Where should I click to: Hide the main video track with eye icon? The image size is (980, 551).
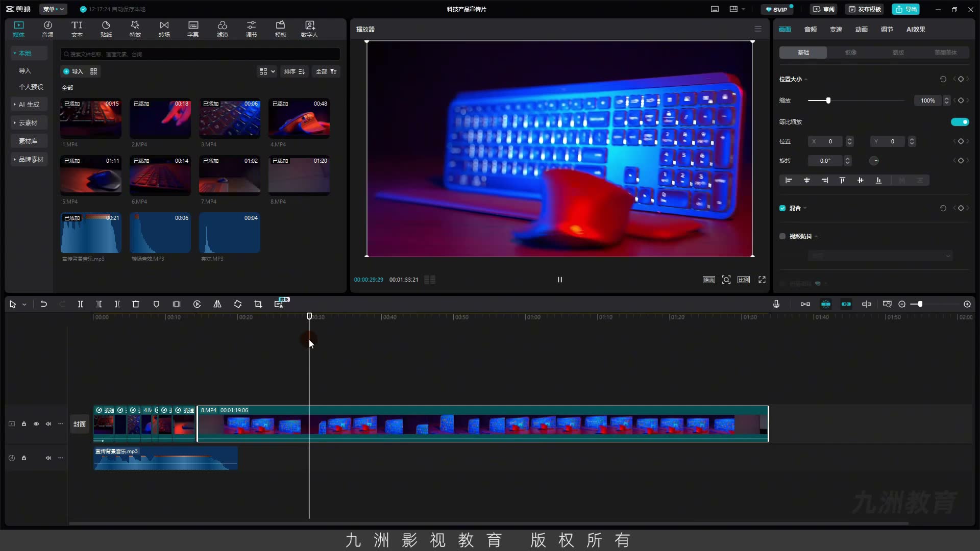coord(36,424)
